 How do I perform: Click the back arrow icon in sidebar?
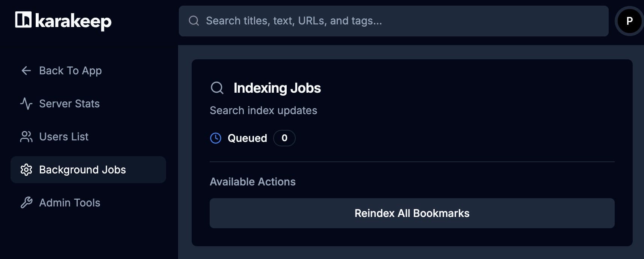(x=26, y=71)
